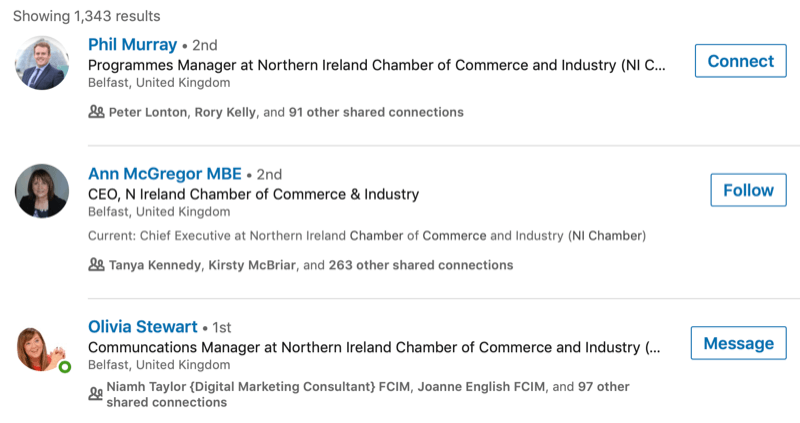Click CEO, N Ireland Chamber headline text
The width and height of the screenshot is (800, 423).
(254, 194)
